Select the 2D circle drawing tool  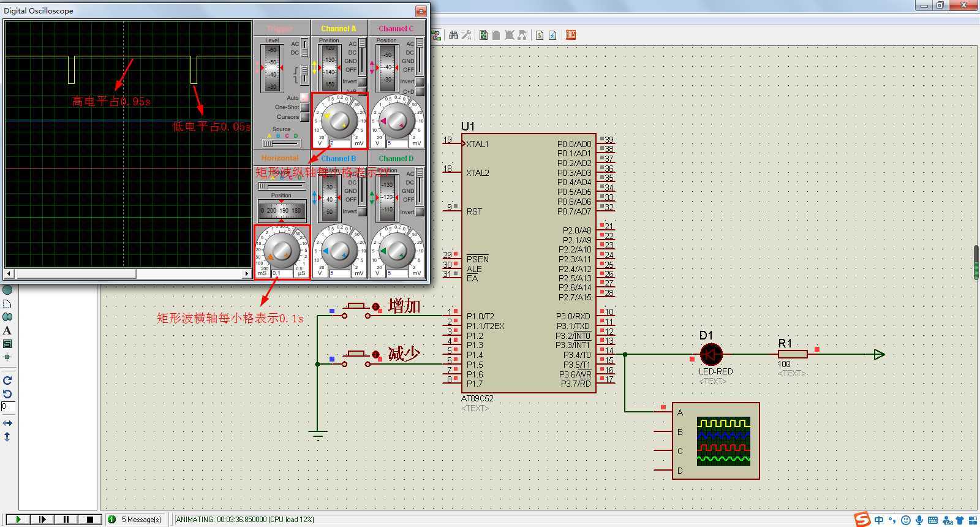click(x=7, y=290)
